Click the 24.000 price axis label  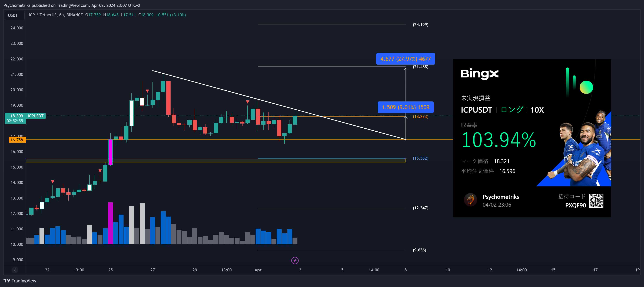click(17, 28)
